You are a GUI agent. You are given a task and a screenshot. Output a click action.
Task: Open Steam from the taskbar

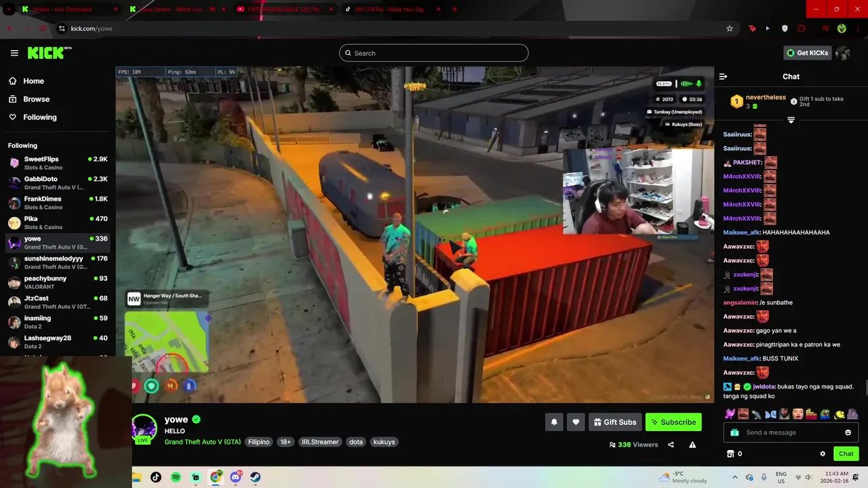[x=255, y=477]
